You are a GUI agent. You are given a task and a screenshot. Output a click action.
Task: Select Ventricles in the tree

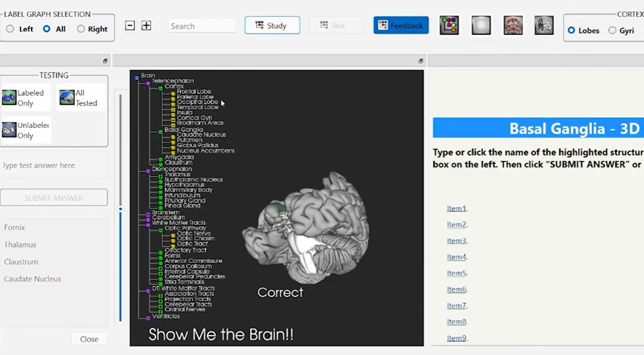click(166, 316)
